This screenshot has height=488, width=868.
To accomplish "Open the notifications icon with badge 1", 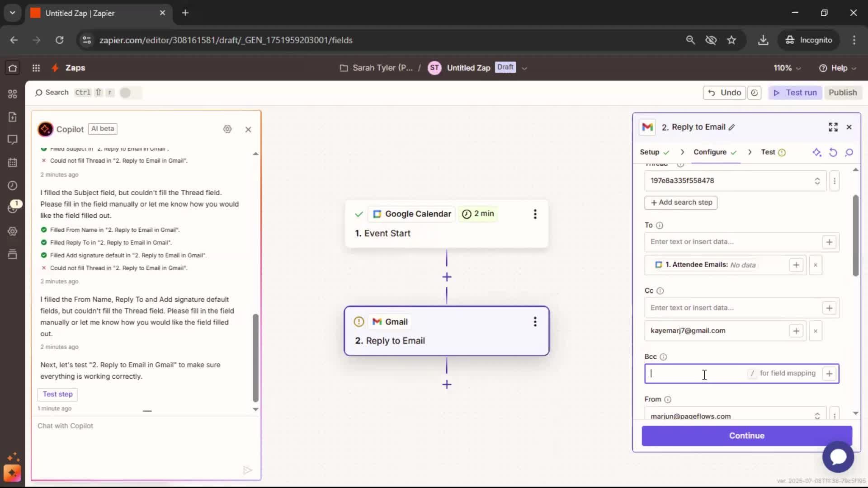I will point(13,208).
